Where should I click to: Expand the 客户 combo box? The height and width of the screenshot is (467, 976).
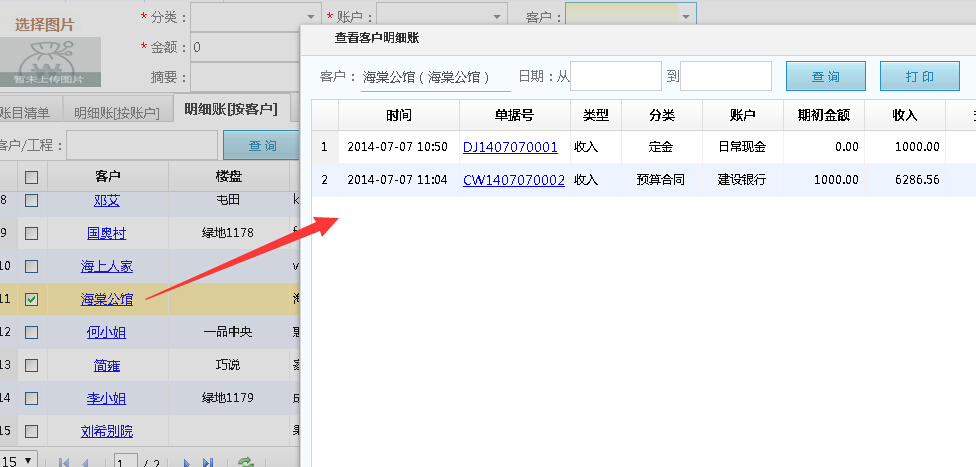click(x=685, y=17)
